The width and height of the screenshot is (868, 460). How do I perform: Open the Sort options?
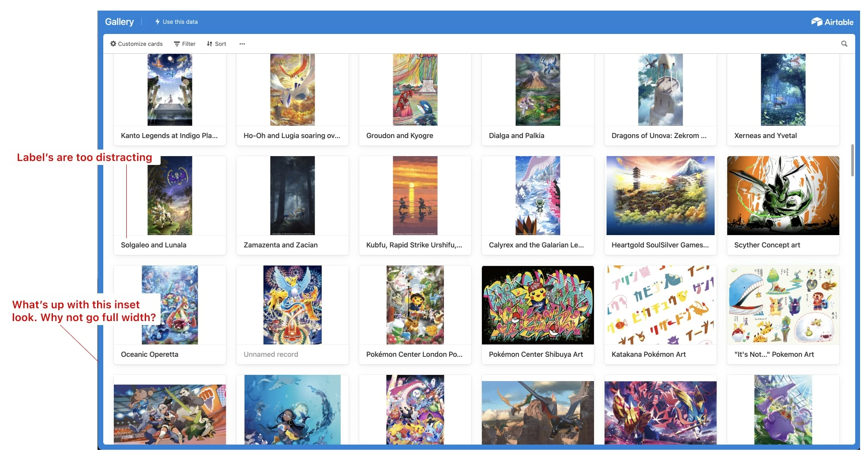216,44
